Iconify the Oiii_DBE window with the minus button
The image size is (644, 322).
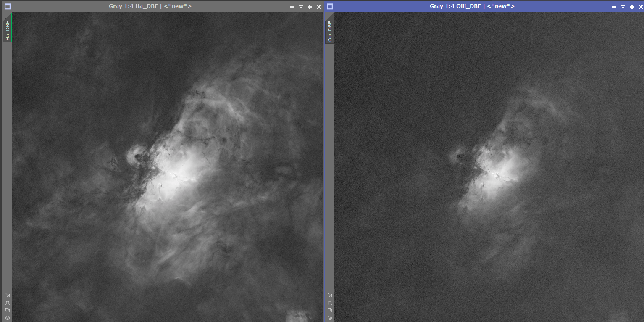coord(614,7)
